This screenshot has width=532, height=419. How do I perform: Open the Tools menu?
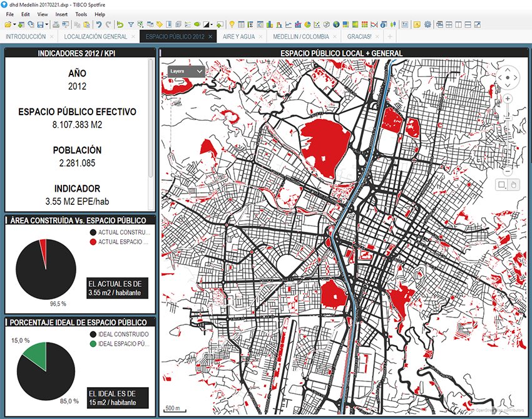81,14
